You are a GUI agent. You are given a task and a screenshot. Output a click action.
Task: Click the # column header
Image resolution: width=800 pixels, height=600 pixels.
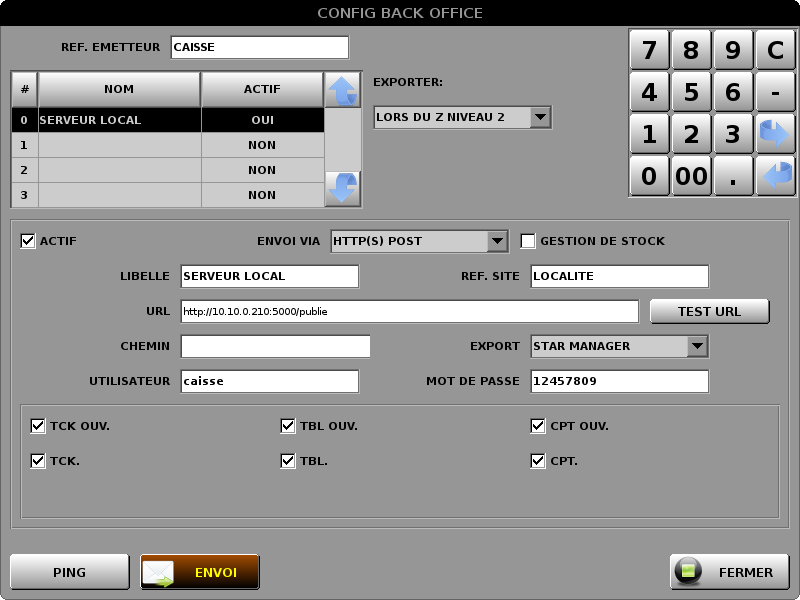coord(24,89)
